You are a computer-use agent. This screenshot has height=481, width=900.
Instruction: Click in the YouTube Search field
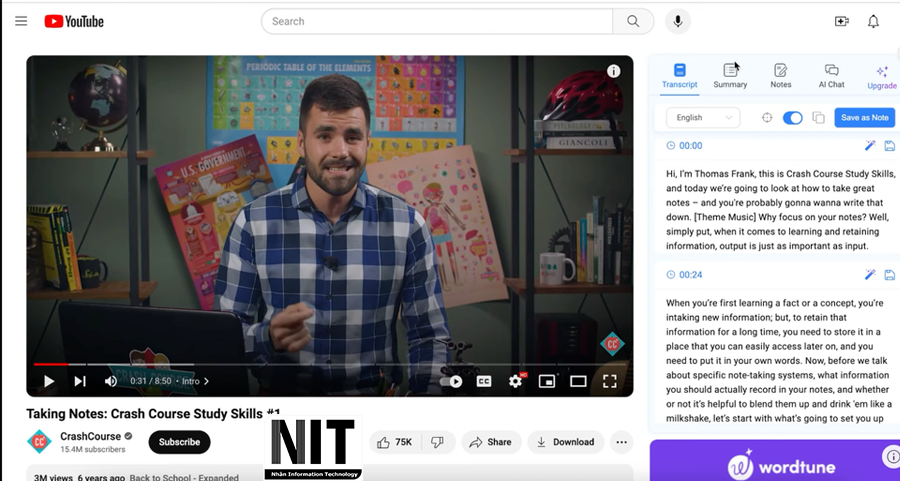coord(437,21)
